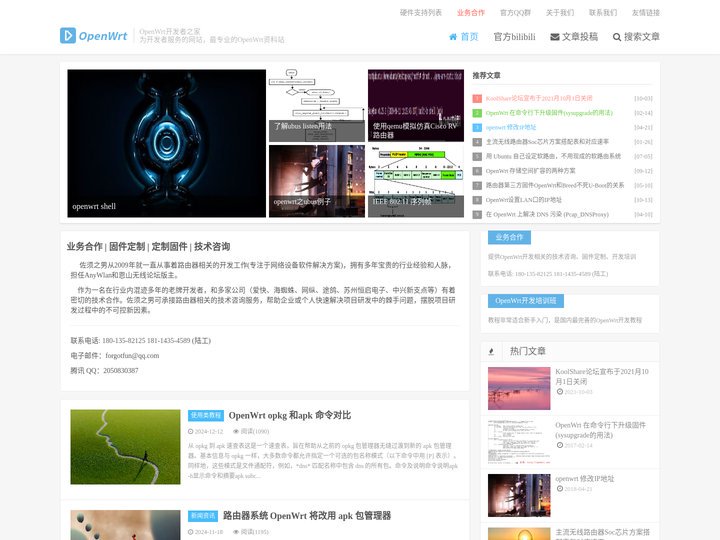The height and width of the screenshot is (540, 720).
Task: Click the email address forgotfun@qq.com
Action: 132,355
